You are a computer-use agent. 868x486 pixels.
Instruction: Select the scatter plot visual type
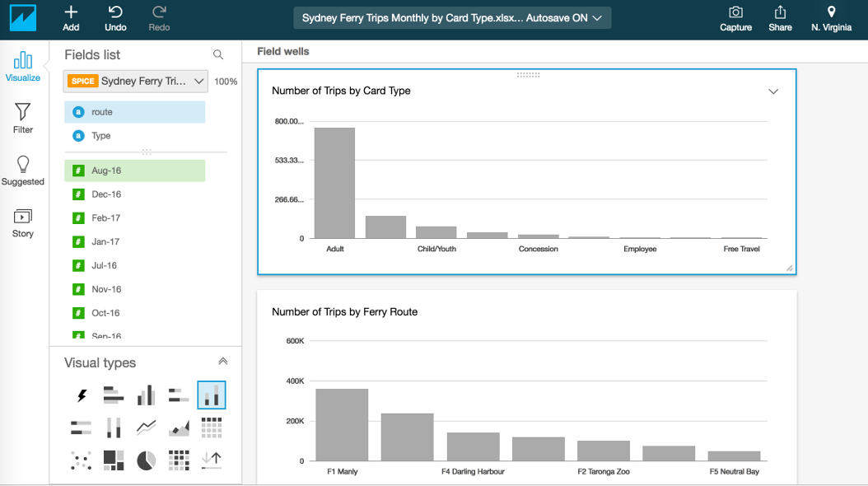pyautogui.click(x=81, y=460)
